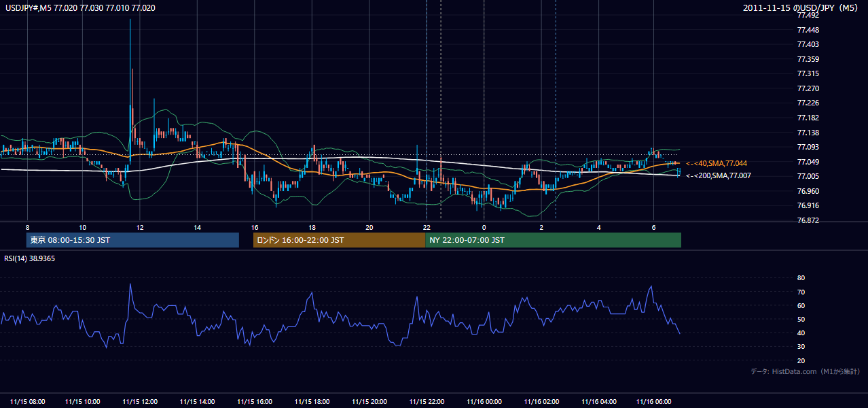
Task: Click price axis value 77.315
Action: [x=809, y=73]
